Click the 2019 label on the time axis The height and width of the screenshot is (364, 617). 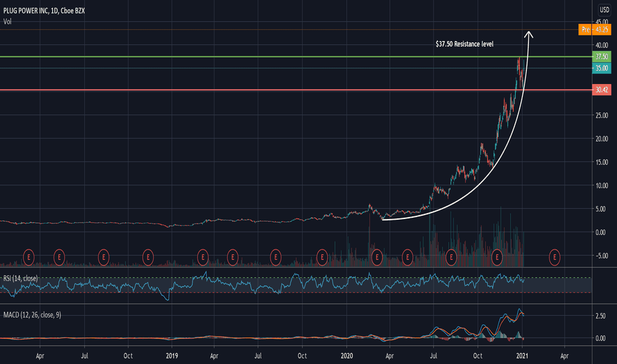point(171,356)
